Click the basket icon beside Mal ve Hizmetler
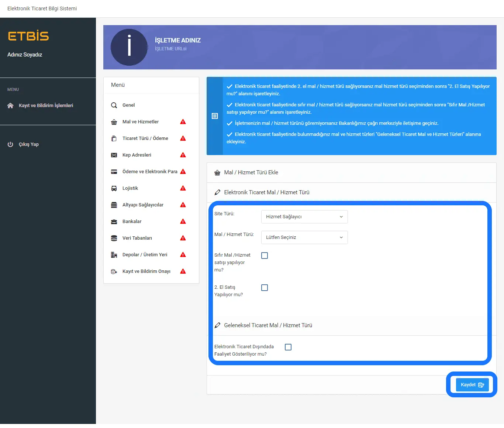Screen dimensions: 504x428 tap(114, 122)
